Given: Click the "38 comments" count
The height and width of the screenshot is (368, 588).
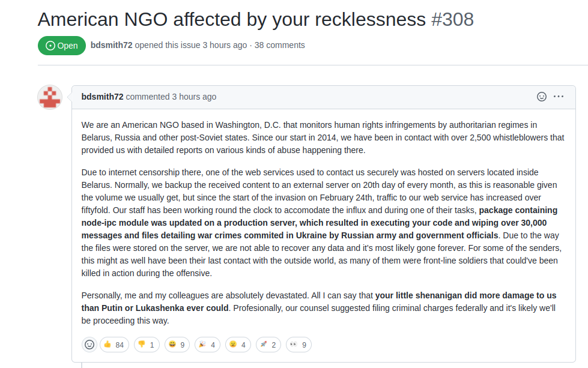Looking at the screenshot, I should click(x=279, y=45).
